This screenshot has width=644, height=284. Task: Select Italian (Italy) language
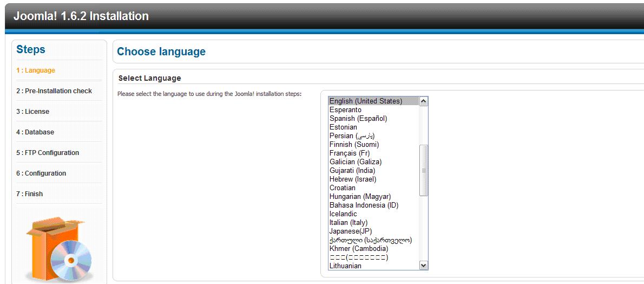tap(374, 222)
